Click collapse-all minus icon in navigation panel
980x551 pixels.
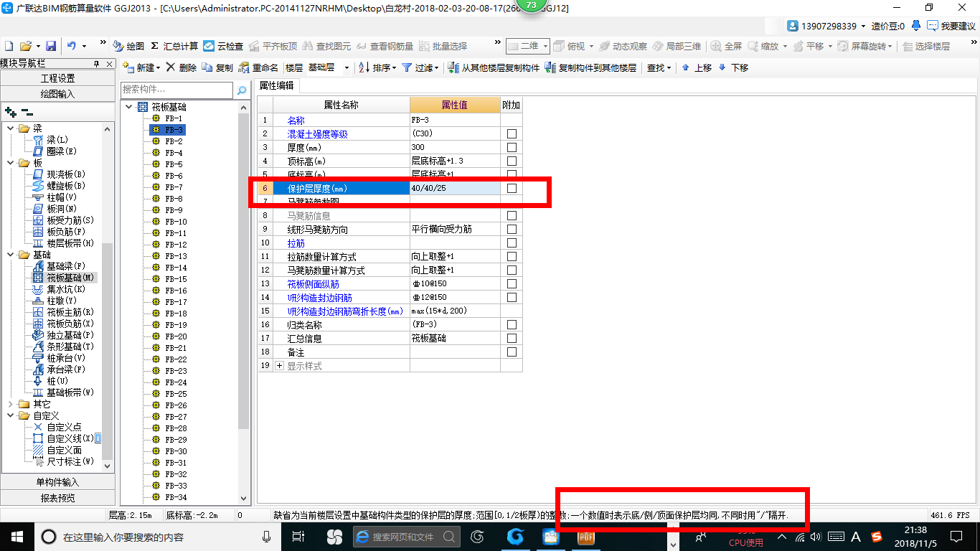(x=27, y=112)
